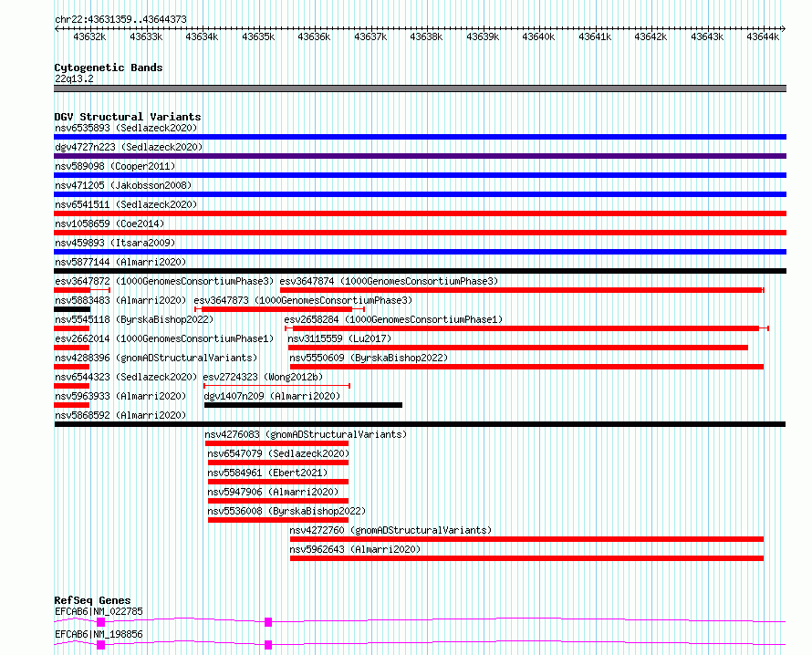812x655 pixels.
Task: Click the black bar of dgv1407n209
Action: 304,405
